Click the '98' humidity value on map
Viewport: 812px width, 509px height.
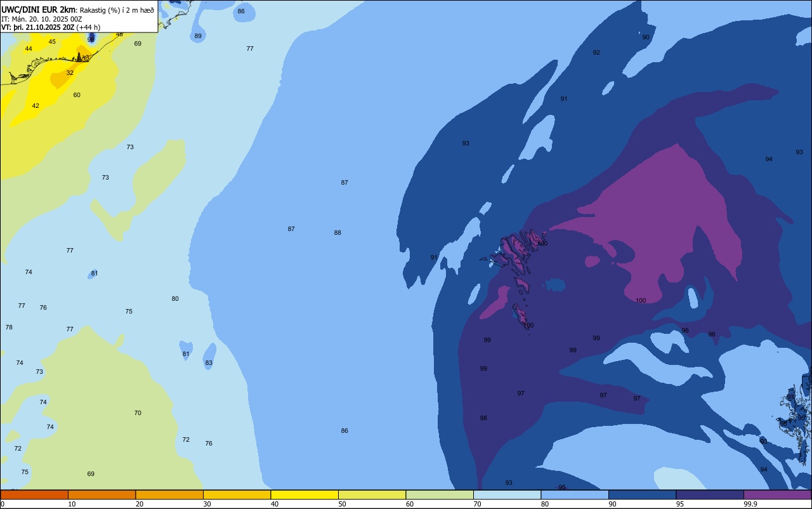pos(483,418)
